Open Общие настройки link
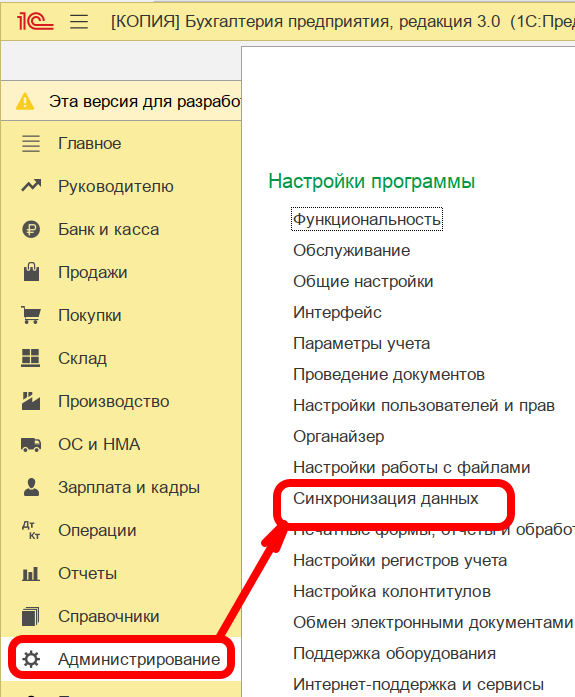575x697 pixels. (x=363, y=281)
